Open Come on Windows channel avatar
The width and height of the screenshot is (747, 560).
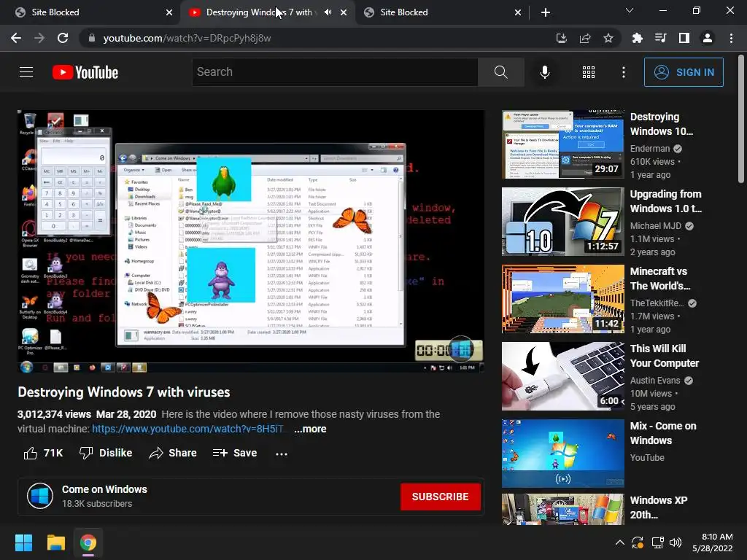[x=40, y=496]
